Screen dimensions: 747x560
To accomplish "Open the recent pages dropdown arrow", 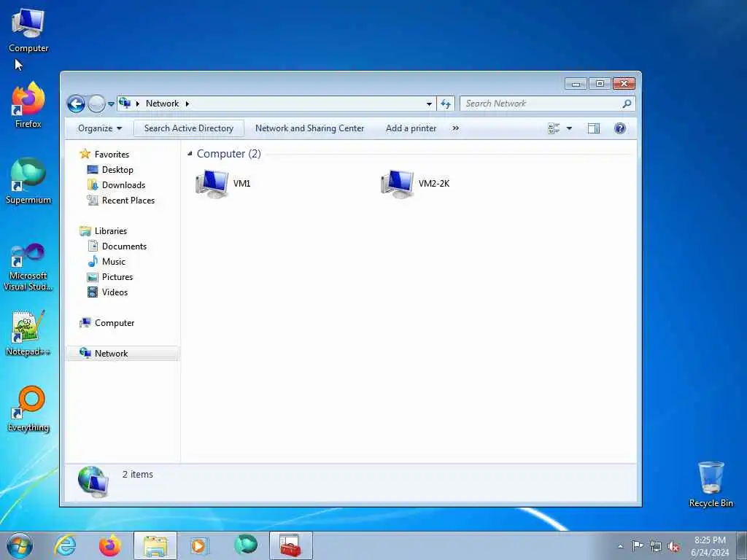I will pos(111,104).
